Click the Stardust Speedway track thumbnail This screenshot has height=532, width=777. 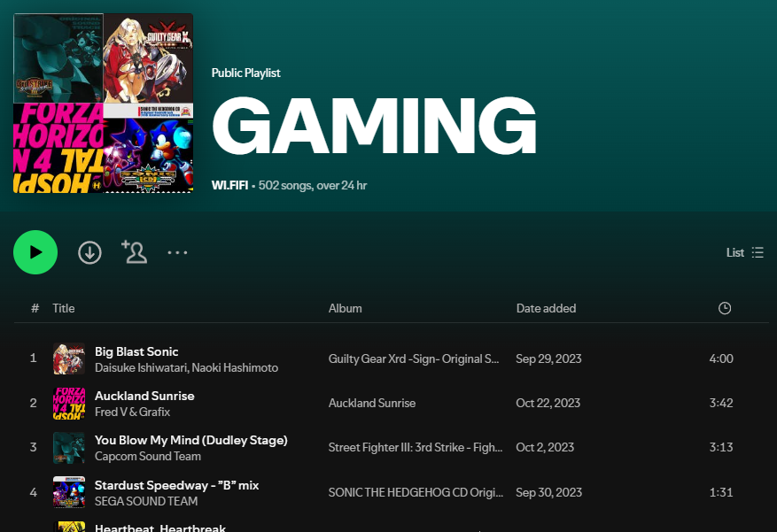pyautogui.click(x=69, y=492)
